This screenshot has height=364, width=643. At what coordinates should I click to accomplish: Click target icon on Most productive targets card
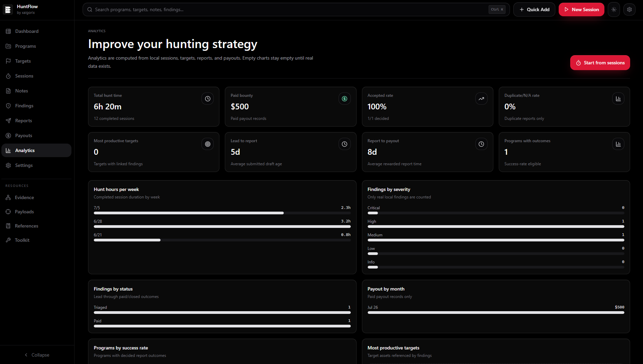208,144
